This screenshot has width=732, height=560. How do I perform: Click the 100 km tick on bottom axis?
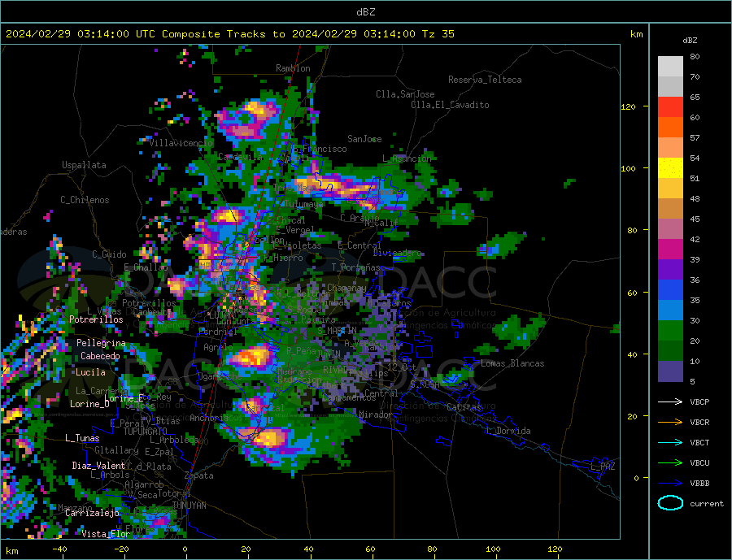pos(493,549)
